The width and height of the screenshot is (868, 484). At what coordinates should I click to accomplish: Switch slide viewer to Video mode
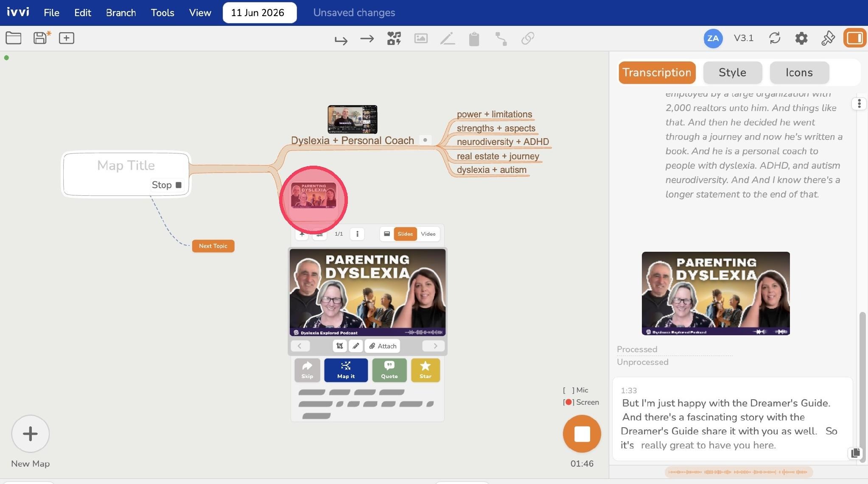[428, 234]
